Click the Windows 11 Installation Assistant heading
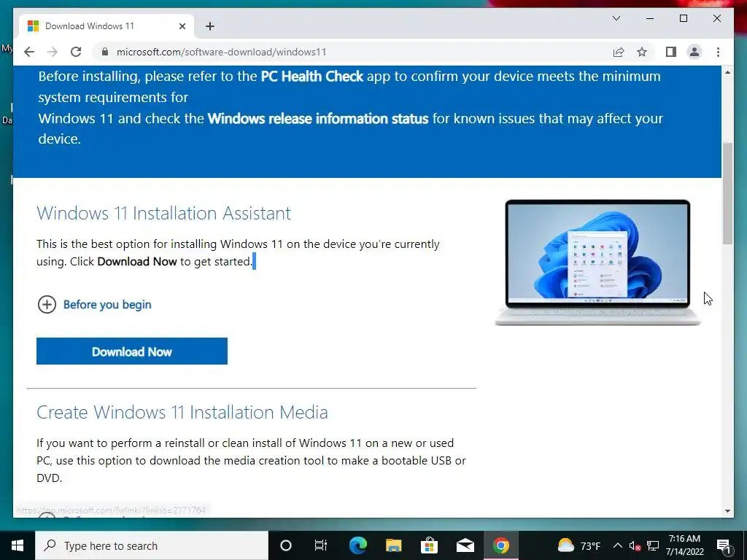Viewport: 747px width, 560px height. pos(163,213)
